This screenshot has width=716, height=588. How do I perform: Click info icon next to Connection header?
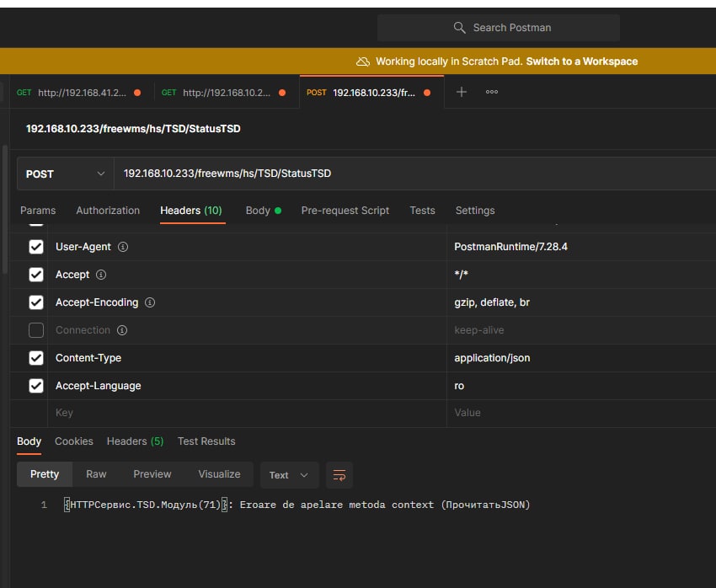click(122, 330)
